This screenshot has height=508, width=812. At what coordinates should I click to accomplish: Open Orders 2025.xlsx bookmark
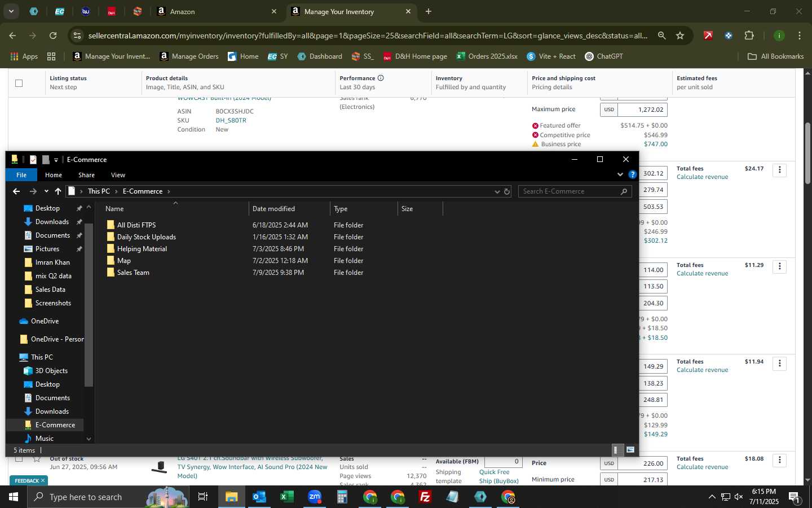[487, 56]
